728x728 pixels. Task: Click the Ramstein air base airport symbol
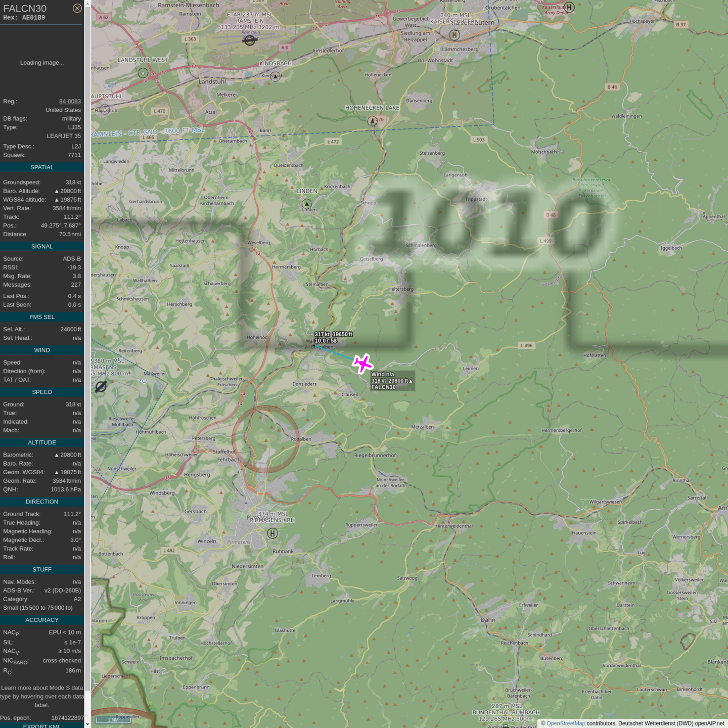point(249,40)
